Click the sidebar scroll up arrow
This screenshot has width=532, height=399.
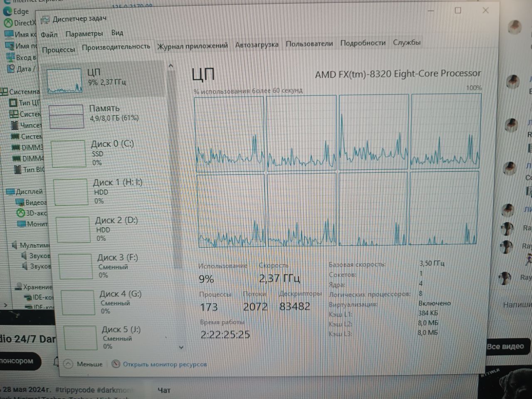(171, 66)
